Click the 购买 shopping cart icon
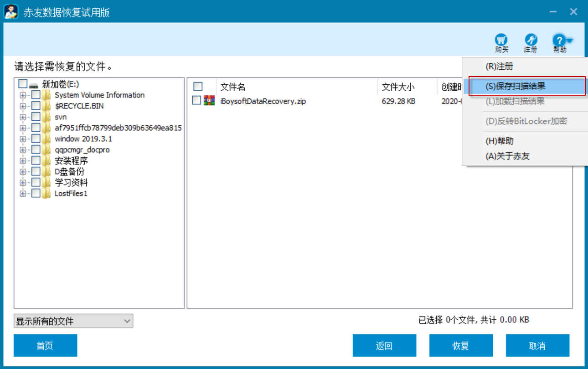 pos(501,40)
